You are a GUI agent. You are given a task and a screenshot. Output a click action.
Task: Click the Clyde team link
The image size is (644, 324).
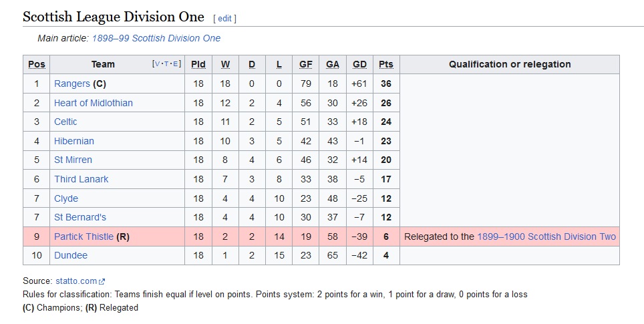[66, 198]
